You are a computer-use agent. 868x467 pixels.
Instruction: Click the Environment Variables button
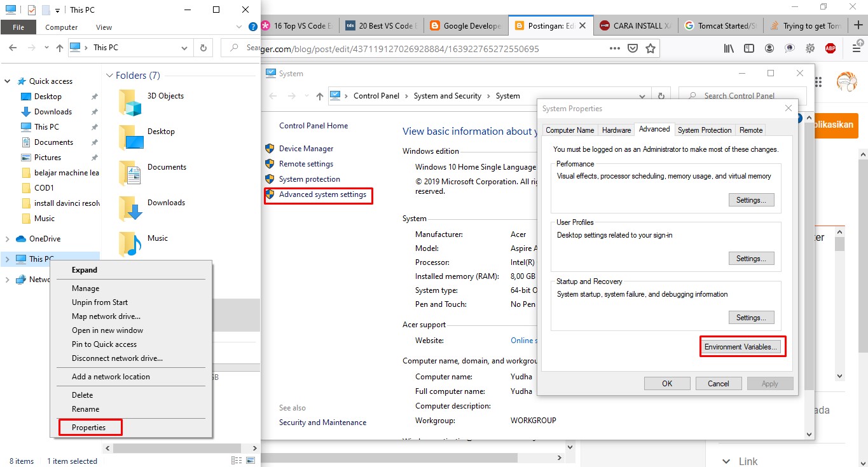(x=742, y=346)
